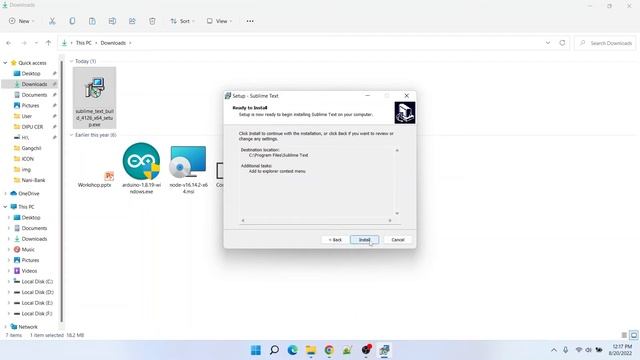Expand the OneDrive node
This screenshot has width=640, height=360.
tap(5, 193)
